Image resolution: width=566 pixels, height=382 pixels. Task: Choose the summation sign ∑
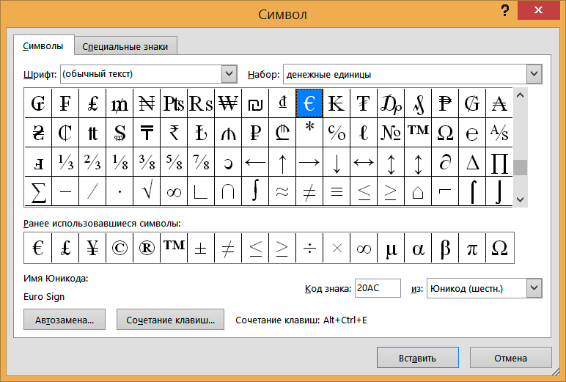point(38,191)
